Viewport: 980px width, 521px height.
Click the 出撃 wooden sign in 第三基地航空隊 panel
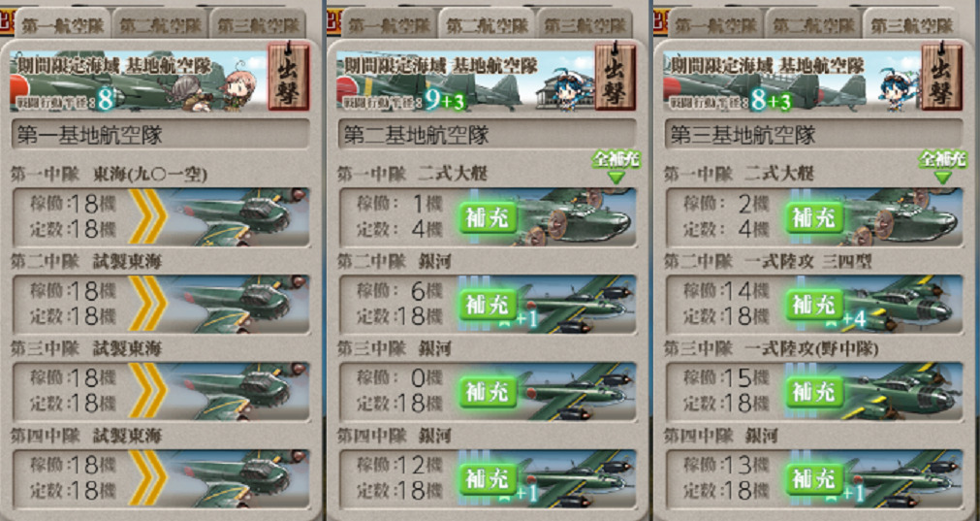[942, 77]
